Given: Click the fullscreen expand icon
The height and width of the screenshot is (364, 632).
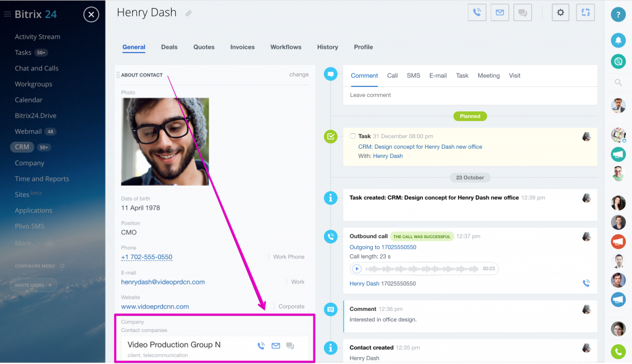Looking at the screenshot, I should [x=585, y=12].
